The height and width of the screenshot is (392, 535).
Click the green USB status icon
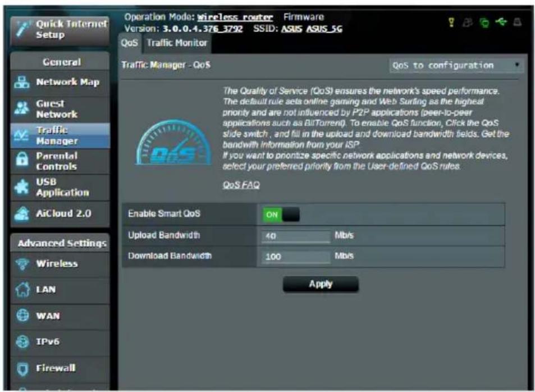click(501, 22)
